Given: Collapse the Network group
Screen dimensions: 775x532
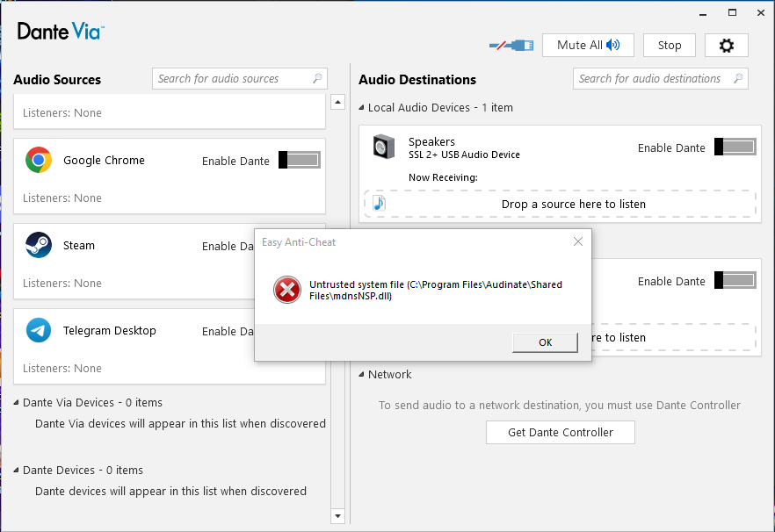Looking at the screenshot, I should coord(361,374).
